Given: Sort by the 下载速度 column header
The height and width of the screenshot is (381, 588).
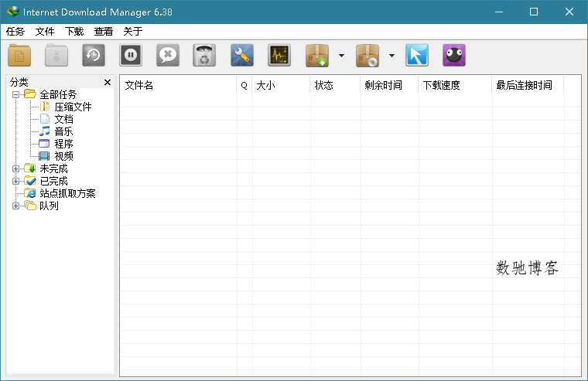Looking at the screenshot, I should pyautogui.click(x=455, y=86).
